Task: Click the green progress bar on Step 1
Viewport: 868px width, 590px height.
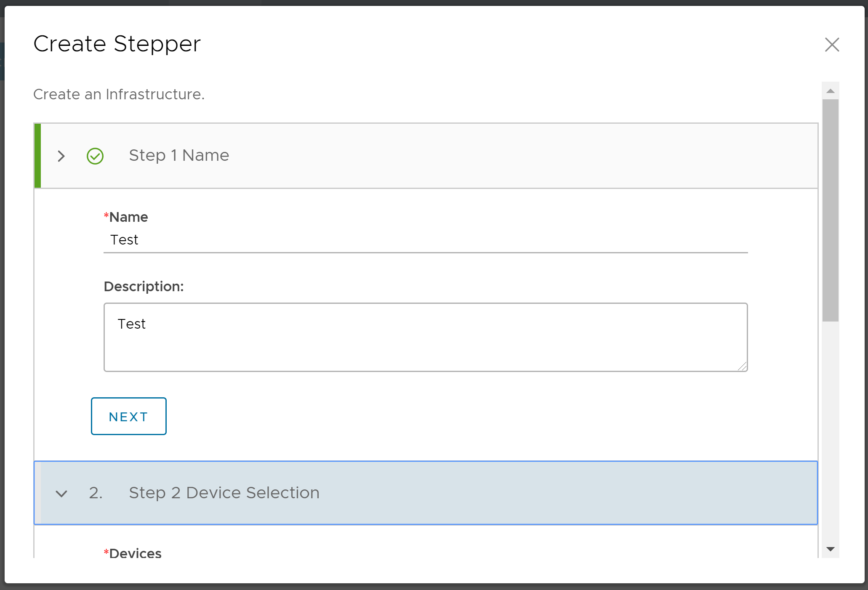Action: 37,156
